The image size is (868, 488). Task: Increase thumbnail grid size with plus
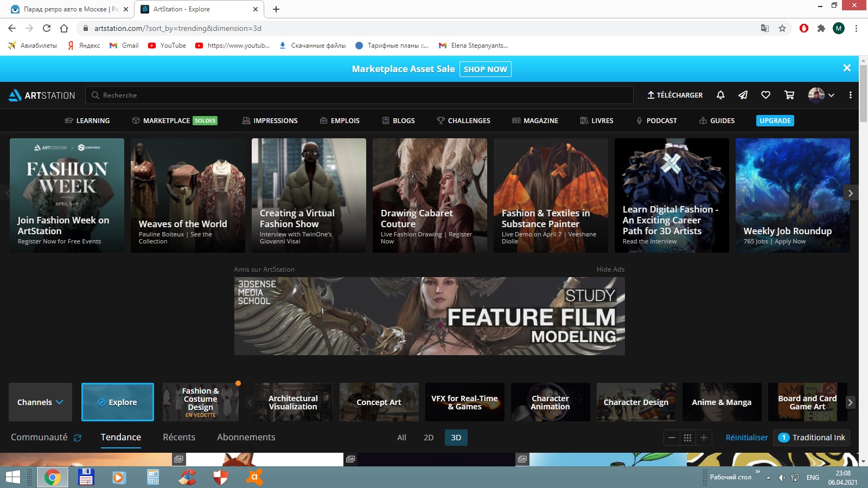tap(704, 438)
